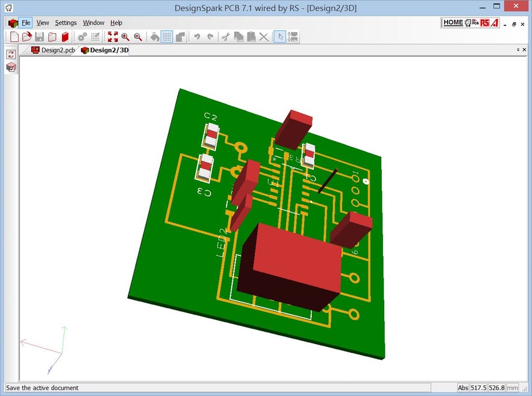Open the Help menu
Image resolution: width=532 pixels, height=396 pixels.
click(116, 23)
